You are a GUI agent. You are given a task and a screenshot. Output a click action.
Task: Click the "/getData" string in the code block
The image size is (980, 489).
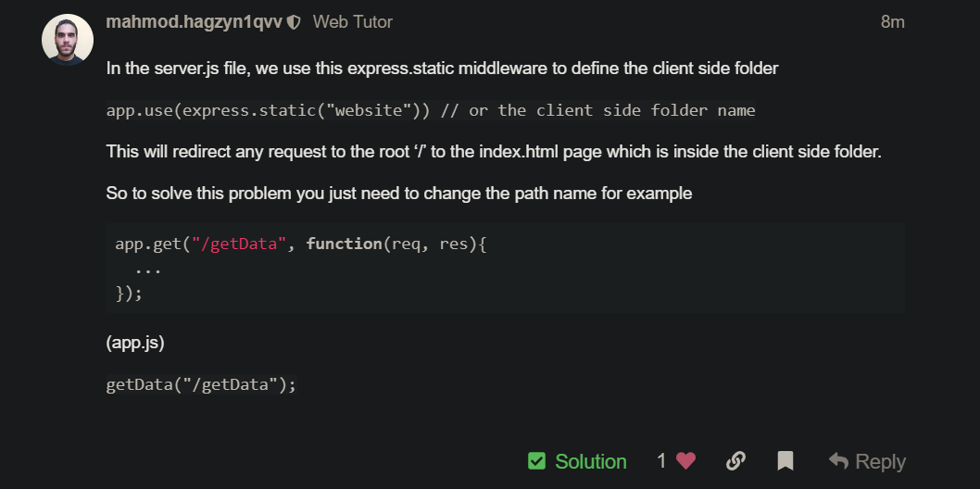pos(239,244)
